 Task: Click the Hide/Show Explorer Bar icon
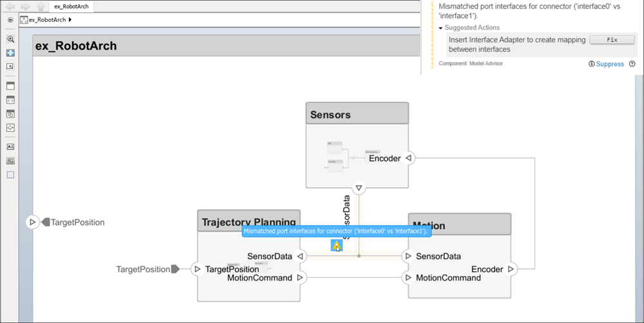[10, 20]
